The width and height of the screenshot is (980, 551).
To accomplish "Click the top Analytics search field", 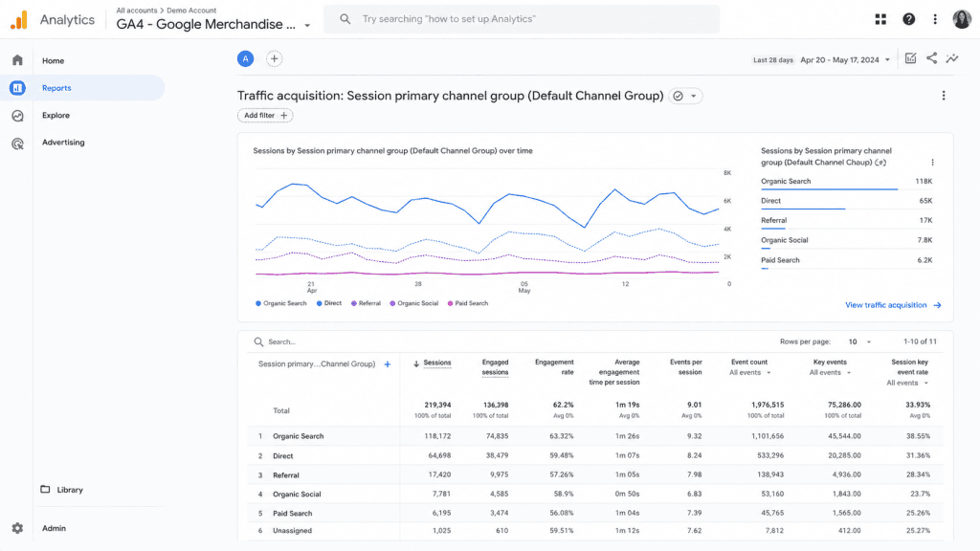I will click(522, 19).
